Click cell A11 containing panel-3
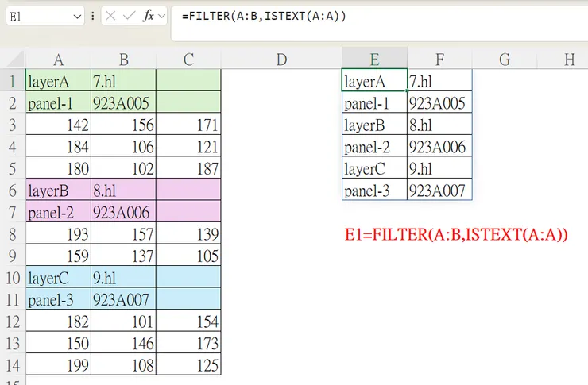588x385 pixels. coord(58,299)
